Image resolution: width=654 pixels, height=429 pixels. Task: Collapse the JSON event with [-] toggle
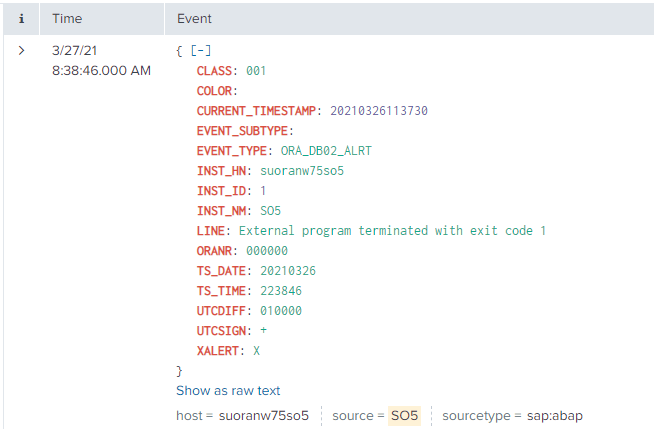coord(200,50)
